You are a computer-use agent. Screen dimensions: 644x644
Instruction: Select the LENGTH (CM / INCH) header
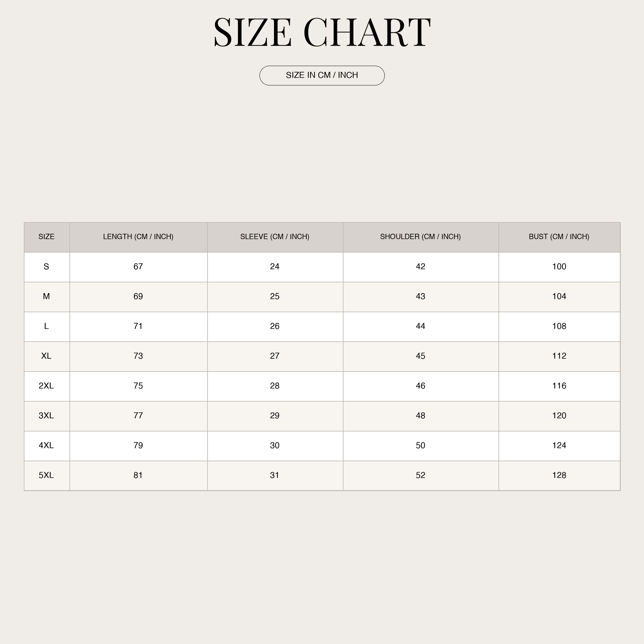point(138,237)
